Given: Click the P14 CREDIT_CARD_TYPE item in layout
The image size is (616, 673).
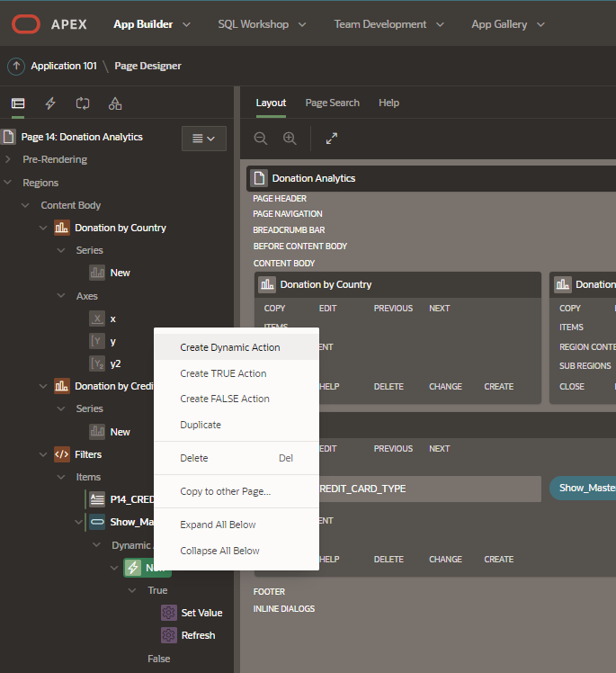Looking at the screenshot, I should [430, 489].
